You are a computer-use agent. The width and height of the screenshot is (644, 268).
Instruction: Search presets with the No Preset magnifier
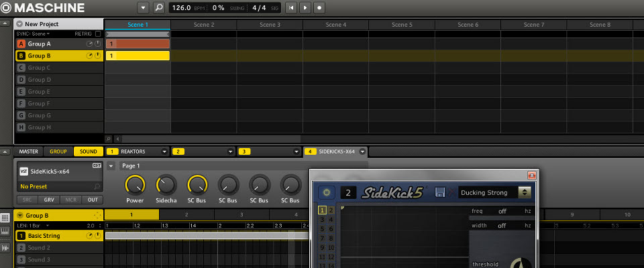pos(97,187)
